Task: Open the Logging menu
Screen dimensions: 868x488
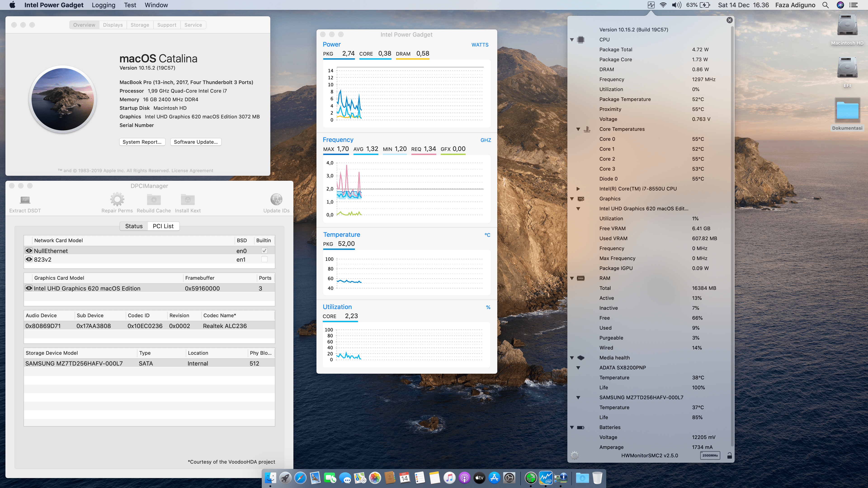Action: (104, 5)
